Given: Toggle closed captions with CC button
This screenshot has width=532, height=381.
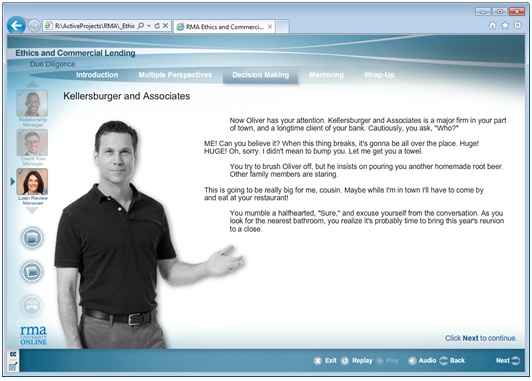Looking at the screenshot, I should click(13, 354).
